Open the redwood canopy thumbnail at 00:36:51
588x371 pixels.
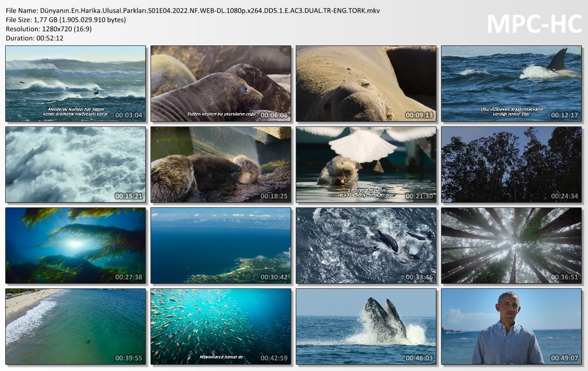pos(511,246)
